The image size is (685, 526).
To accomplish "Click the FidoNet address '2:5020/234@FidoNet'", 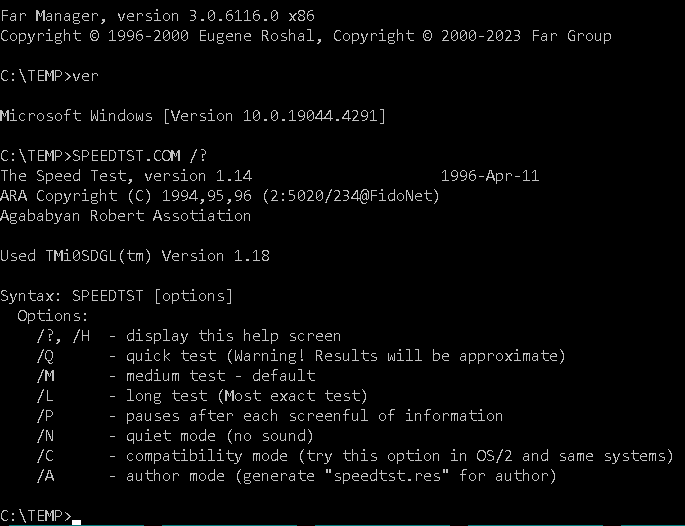I will click(x=351, y=196).
